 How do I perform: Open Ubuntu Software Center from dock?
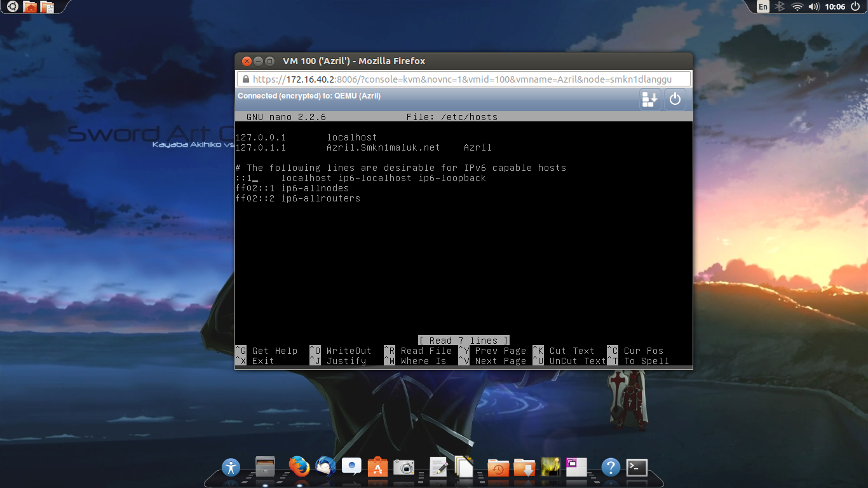point(378,467)
